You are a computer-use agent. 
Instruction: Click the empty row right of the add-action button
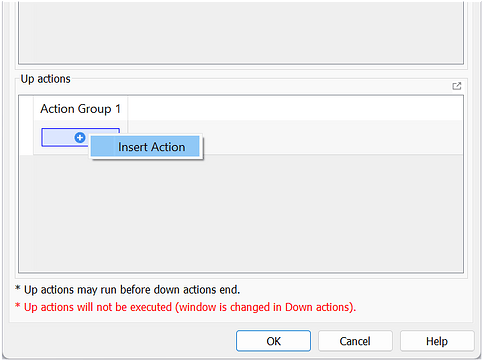332,137
